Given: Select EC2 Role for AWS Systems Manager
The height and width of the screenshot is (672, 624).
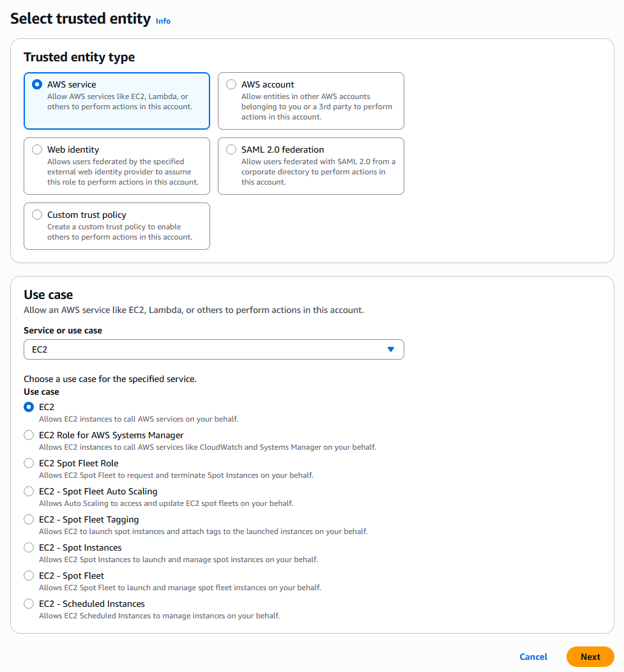Looking at the screenshot, I should (x=29, y=435).
